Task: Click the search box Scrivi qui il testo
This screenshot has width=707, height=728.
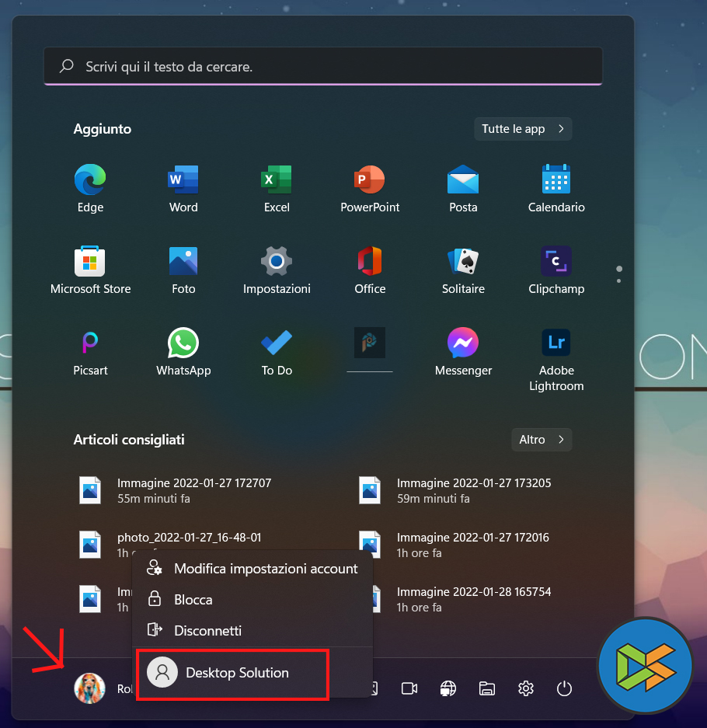Action: 323,66
